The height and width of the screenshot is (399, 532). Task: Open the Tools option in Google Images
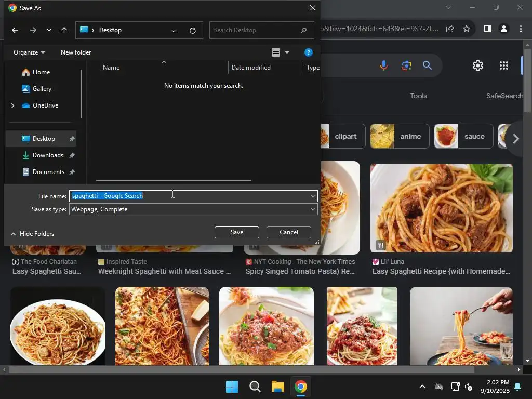(x=418, y=96)
